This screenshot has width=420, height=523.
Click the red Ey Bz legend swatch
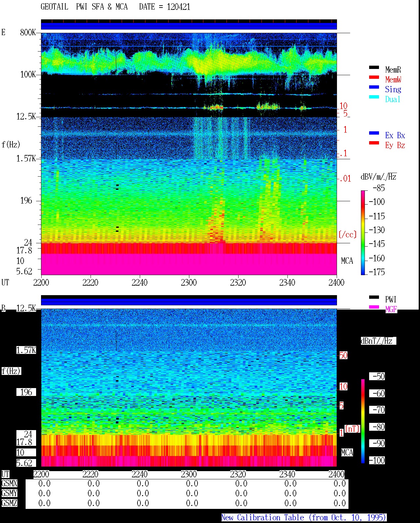coord(374,143)
